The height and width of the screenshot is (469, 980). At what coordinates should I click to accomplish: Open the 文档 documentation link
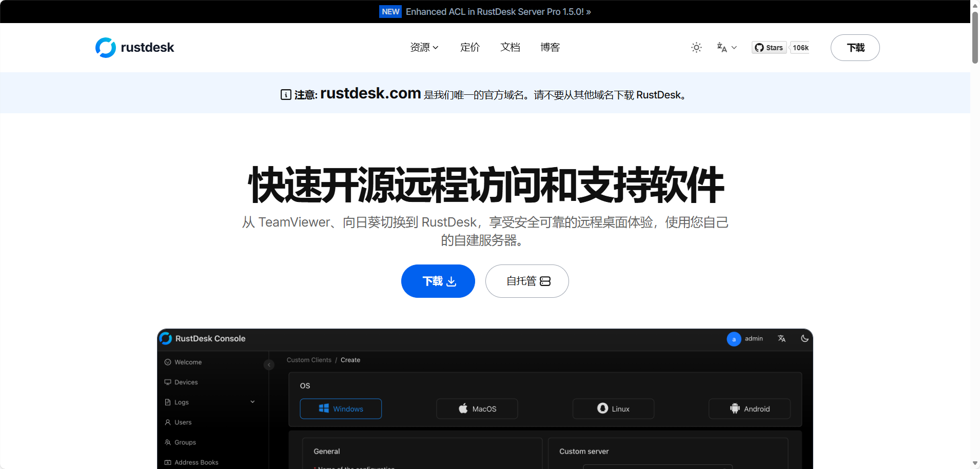click(x=510, y=48)
